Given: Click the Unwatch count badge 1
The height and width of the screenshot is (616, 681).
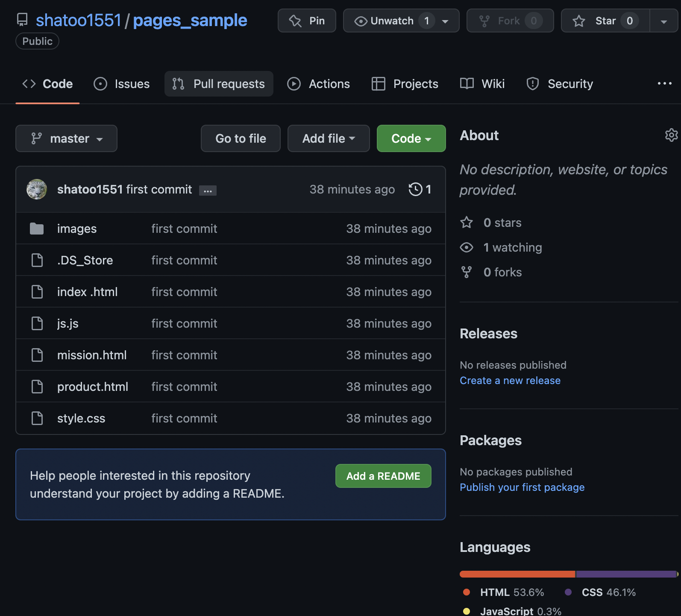Looking at the screenshot, I should tap(426, 21).
